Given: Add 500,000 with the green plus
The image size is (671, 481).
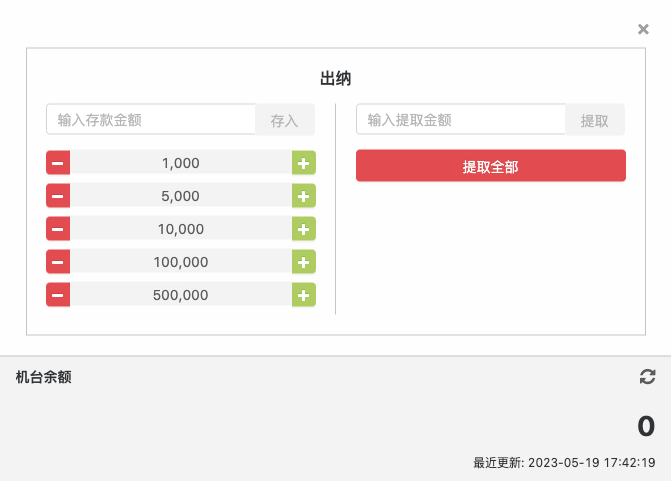Looking at the screenshot, I should [x=303, y=295].
